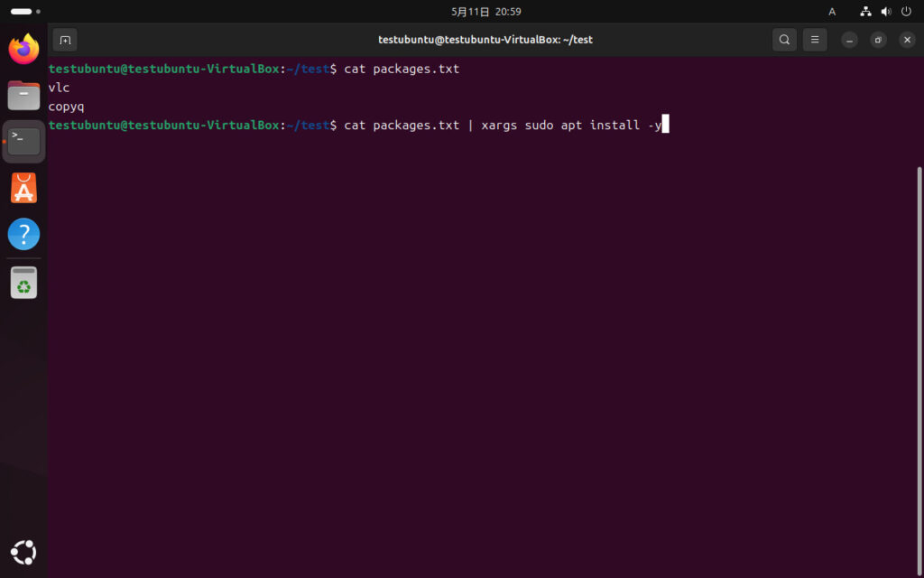
Task: Open the date and time calendar menu
Action: pyautogui.click(x=485, y=12)
